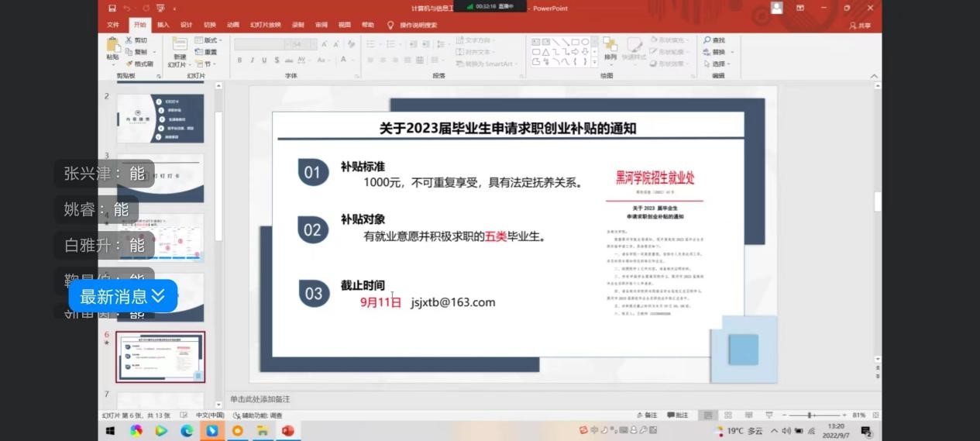The width and height of the screenshot is (980, 441).
Task: Collapse the ribbon with the chevron
Action: tap(875, 76)
